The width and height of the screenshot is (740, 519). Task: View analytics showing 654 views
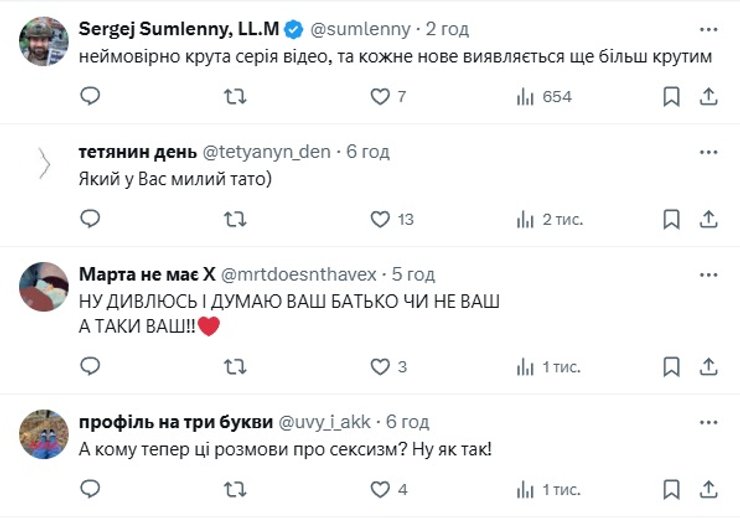(x=544, y=96)
